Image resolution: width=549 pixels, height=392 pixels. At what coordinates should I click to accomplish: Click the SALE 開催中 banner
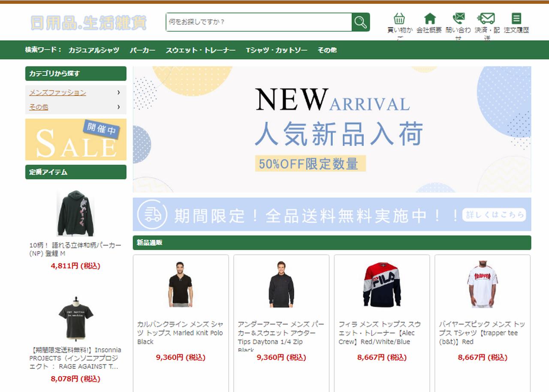click(76, 140)
